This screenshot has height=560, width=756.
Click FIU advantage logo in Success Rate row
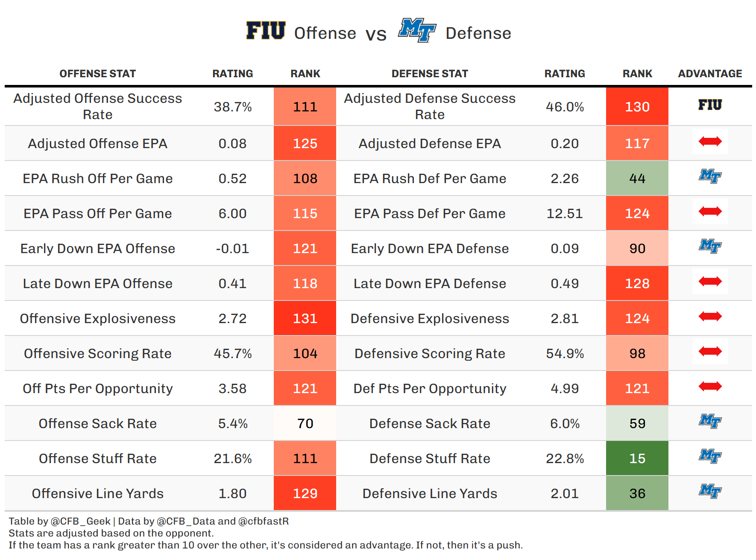pos(710,105)
